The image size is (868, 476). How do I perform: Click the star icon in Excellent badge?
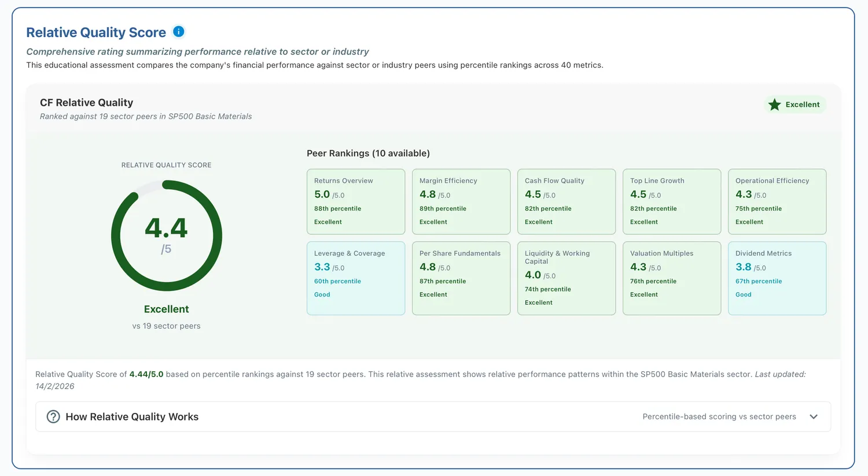coord(774,105)
